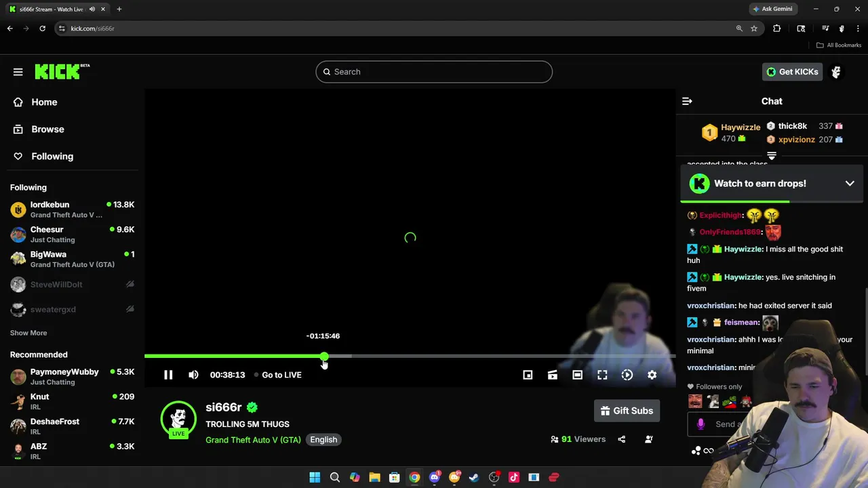Go to Home in the sidebar
The width and height of the screenshot is (868, 488).
point(35,102)
